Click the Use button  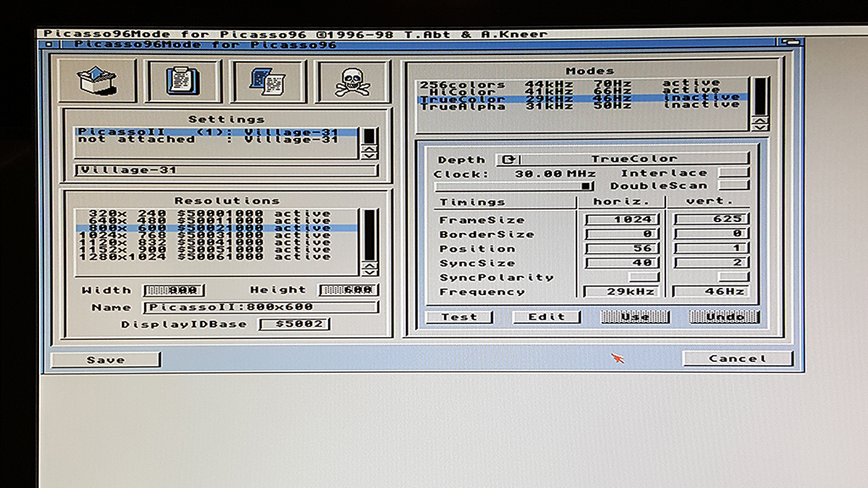click(635, 317)
